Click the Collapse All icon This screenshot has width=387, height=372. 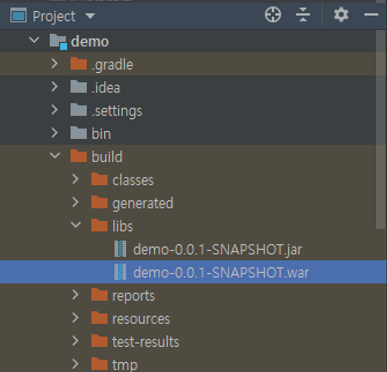click(303, 15)
